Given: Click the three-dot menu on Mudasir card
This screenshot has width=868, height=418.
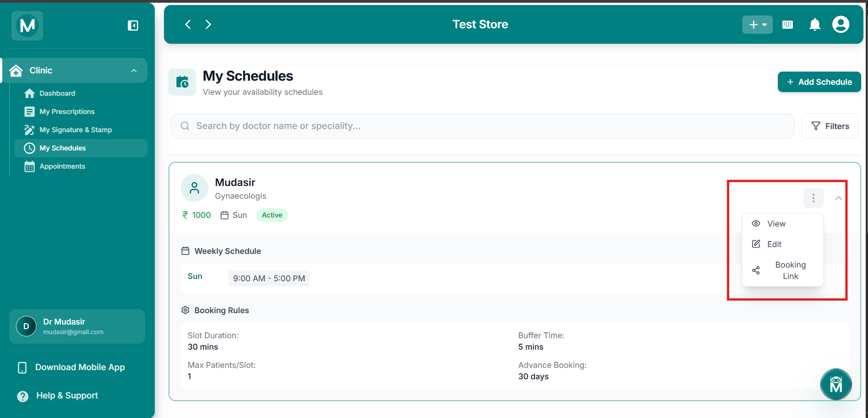Looking at the screenshot, I should [813, 198].
